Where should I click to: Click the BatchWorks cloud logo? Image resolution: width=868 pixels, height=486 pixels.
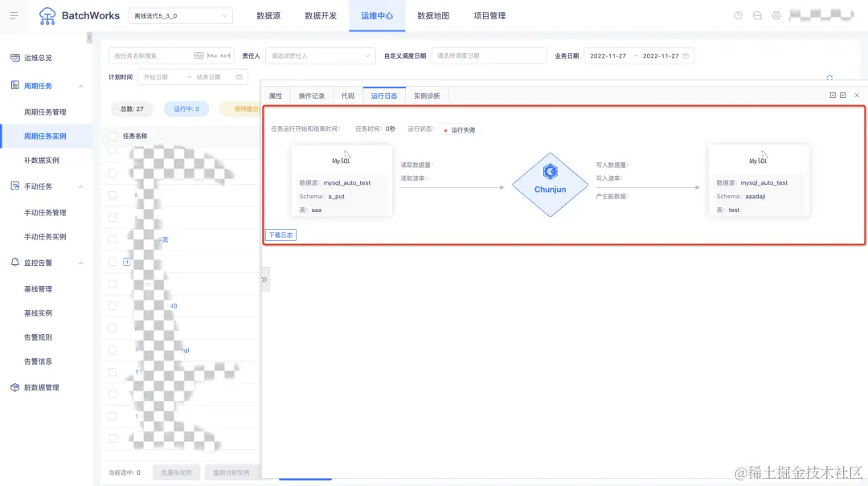pyautogui.click(x=47, y=16)
